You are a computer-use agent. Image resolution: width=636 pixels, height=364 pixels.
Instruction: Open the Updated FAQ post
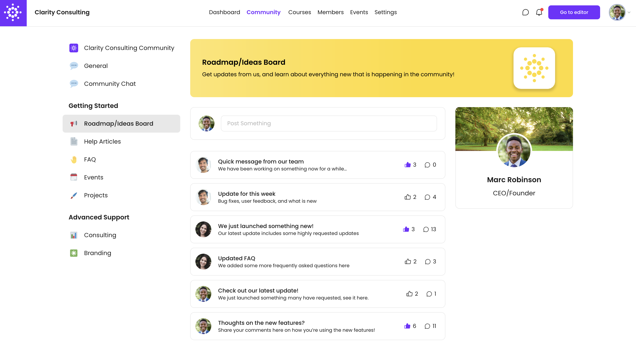coord(236,258)
